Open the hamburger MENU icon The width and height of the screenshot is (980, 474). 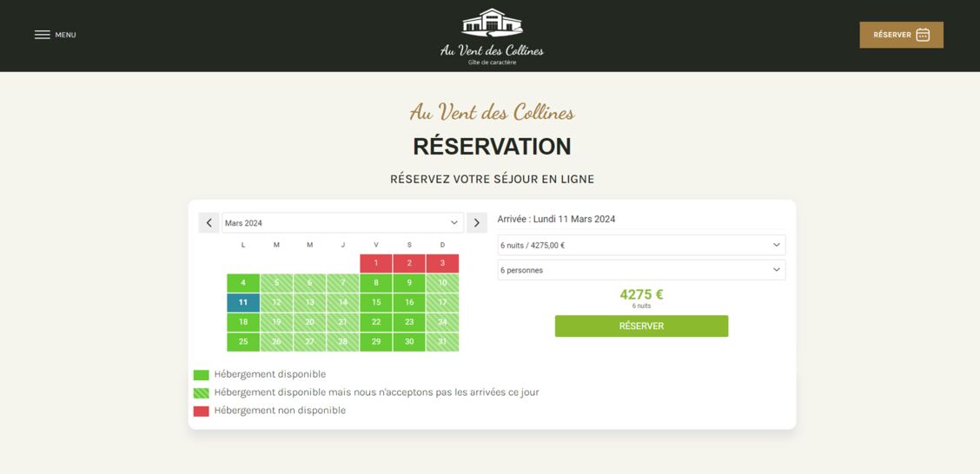[42, 35]
